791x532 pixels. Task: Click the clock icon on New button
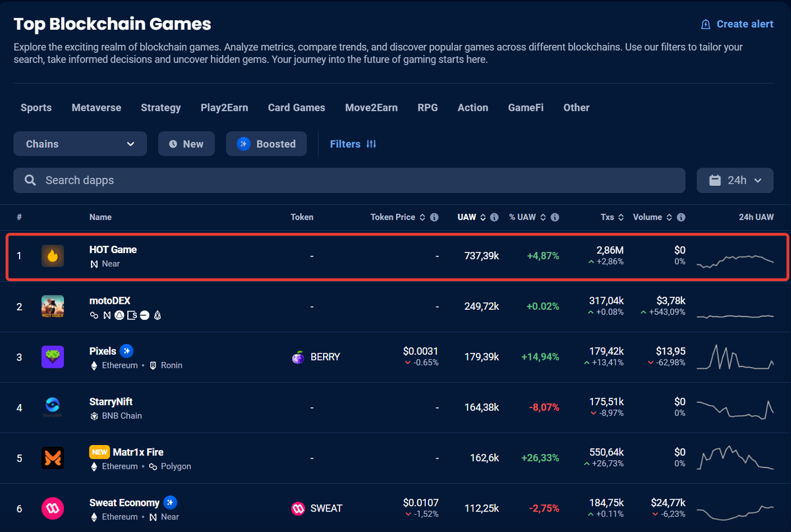tap(173, 144)
